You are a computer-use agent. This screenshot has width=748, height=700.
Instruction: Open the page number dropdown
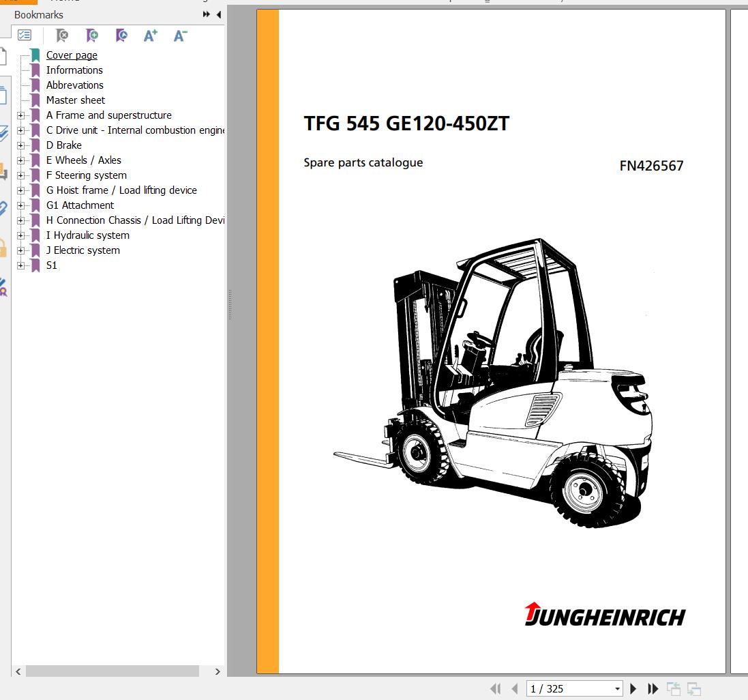617,689
